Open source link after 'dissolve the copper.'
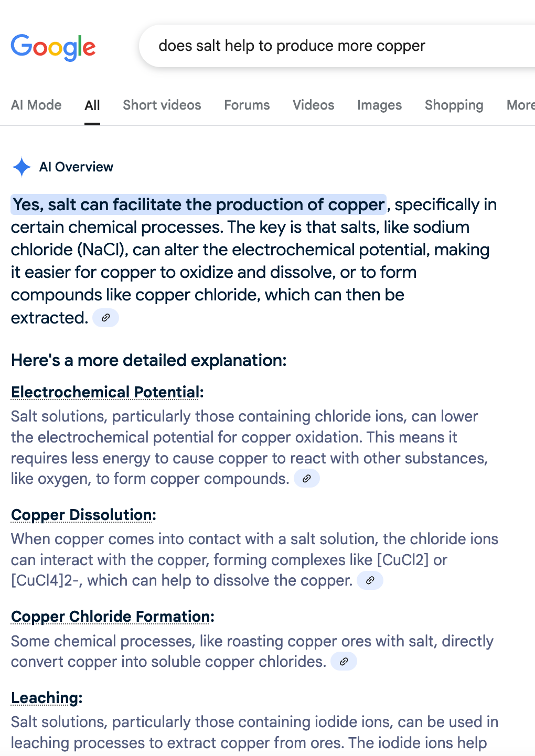The image size is (535, 756). 370,580
